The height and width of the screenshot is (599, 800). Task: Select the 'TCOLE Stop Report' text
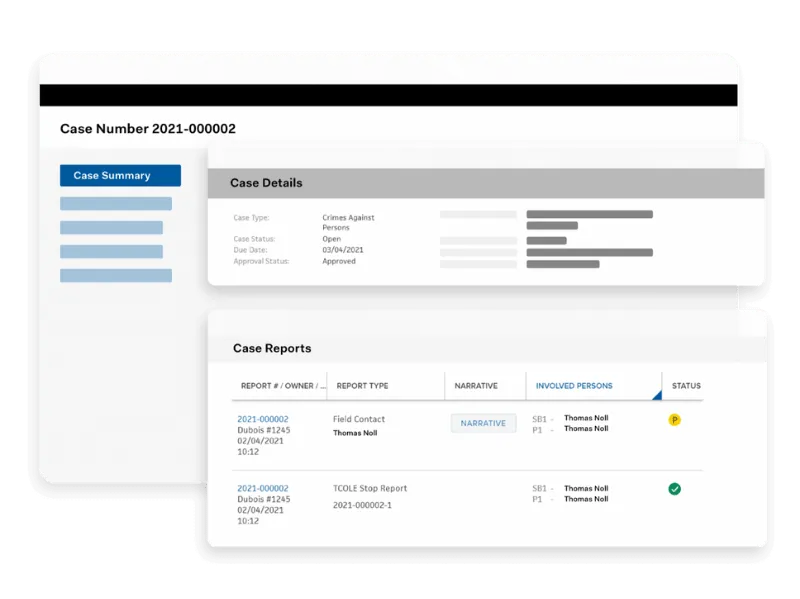pos(370,488)
